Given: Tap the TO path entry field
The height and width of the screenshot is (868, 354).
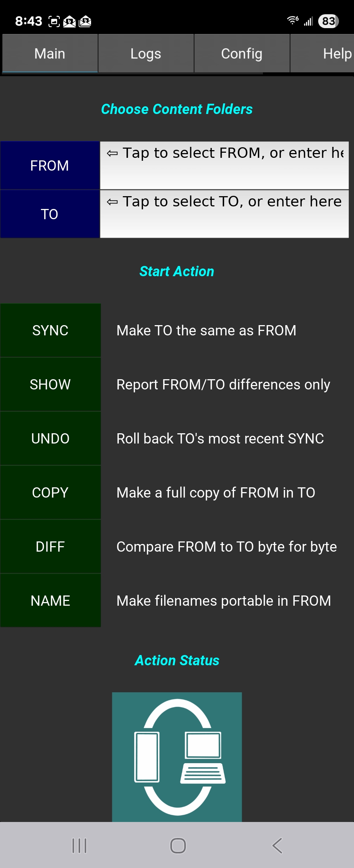Looking at the screenshot, I should click(224, 214).
